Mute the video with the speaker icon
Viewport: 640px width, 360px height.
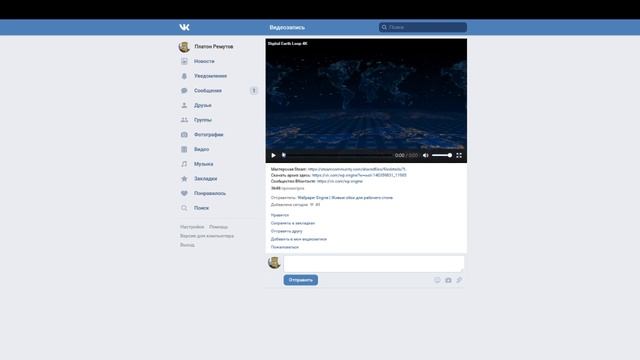pos(425,156)
